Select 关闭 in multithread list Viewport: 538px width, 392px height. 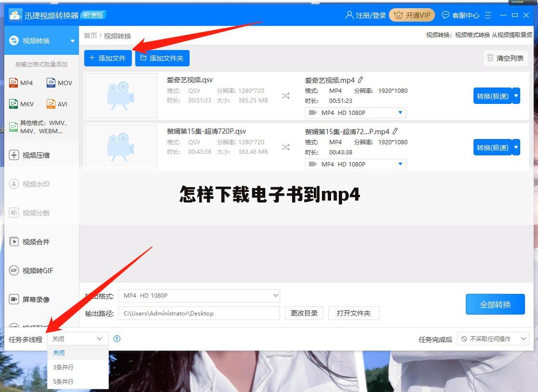pos(78,353)
